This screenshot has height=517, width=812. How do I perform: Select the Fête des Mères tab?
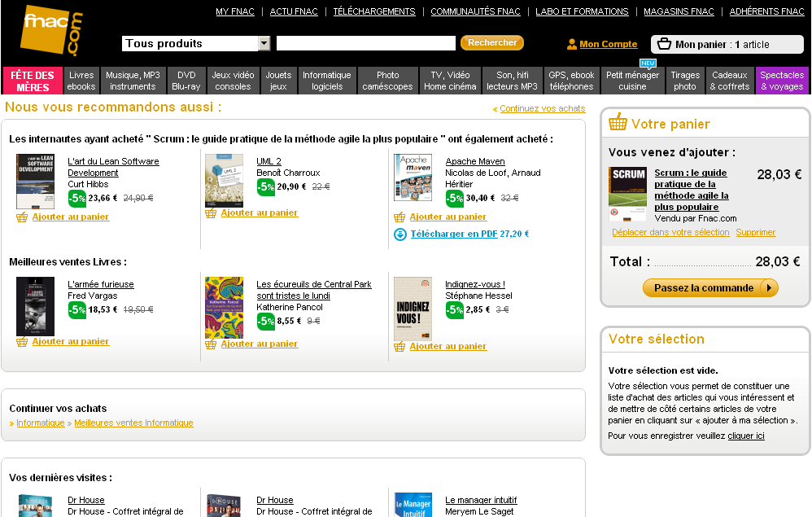click(x=33, y=81)
